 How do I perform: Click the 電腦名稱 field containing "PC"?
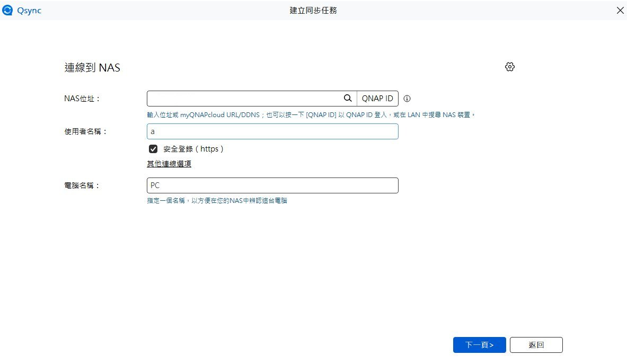[x=272, y=185]
